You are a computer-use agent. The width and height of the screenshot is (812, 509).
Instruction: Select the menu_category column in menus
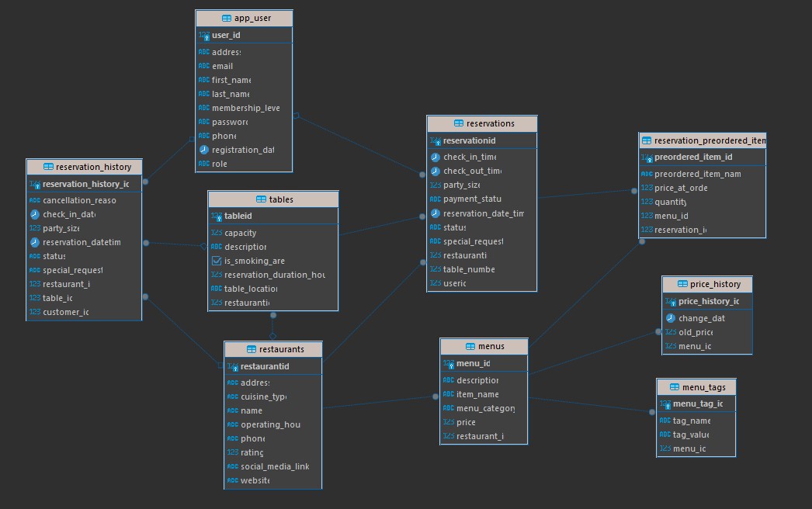(x=485, y=408)
